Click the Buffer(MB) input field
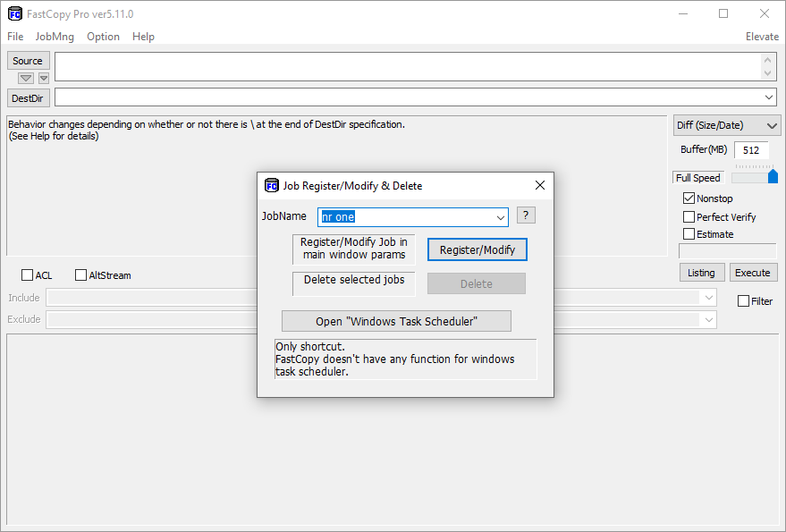786x532 pixels. coord(751,150)
